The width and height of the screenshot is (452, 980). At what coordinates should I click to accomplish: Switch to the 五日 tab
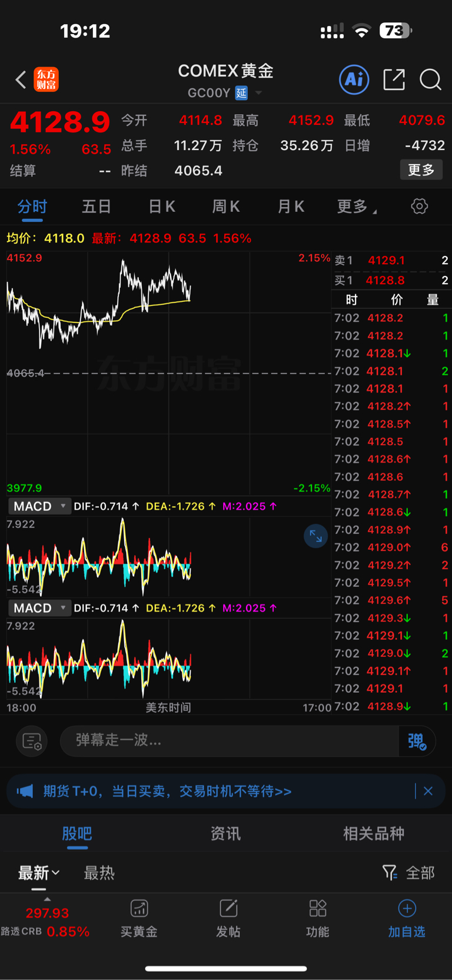97,207
